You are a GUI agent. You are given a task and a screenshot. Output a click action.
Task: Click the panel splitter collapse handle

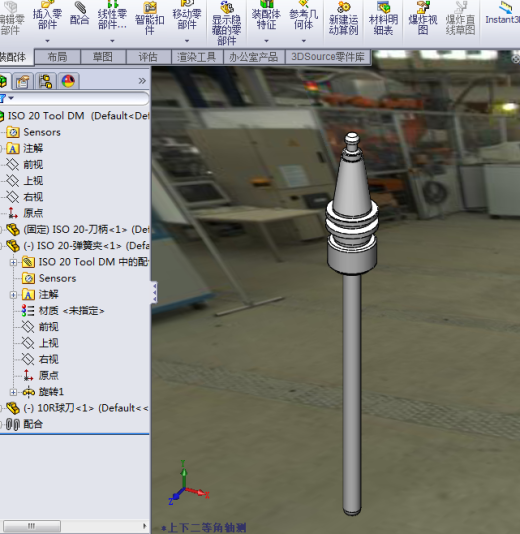[154, 292]
